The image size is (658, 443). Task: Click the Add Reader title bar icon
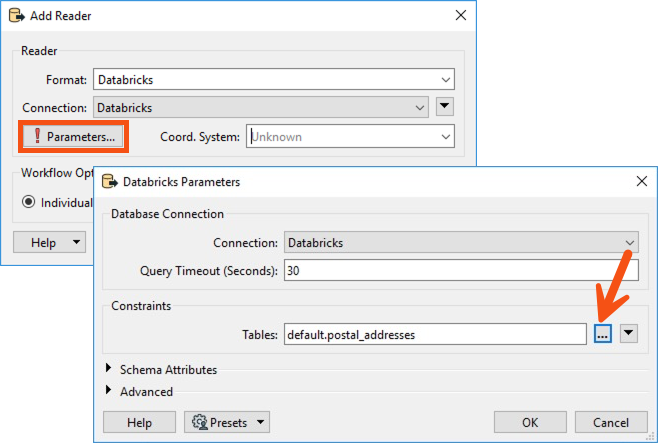tap(17, 16)
